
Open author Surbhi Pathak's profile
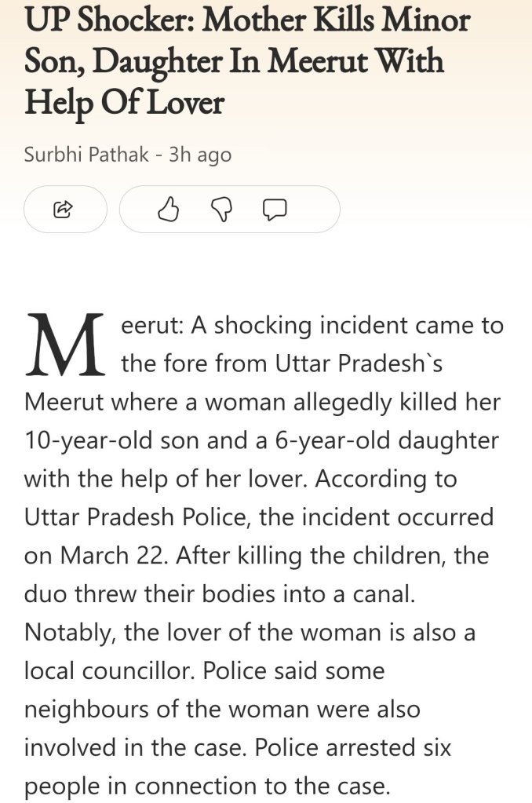(86, 154)
